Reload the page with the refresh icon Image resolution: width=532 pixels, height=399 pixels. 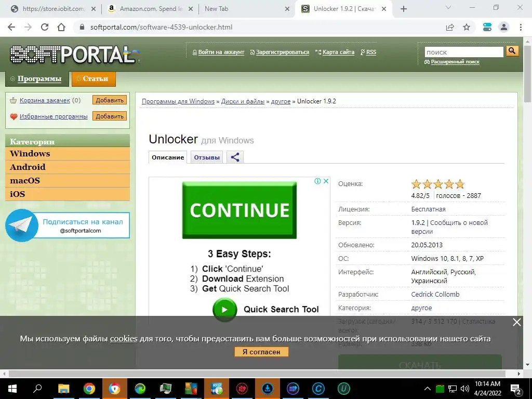coord(45,27)
